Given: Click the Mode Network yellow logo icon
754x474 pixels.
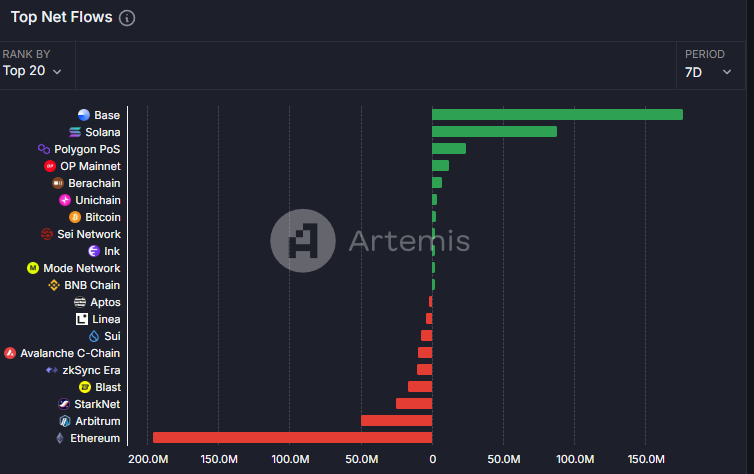Looking at the screenshot, I should pos(33,268).
